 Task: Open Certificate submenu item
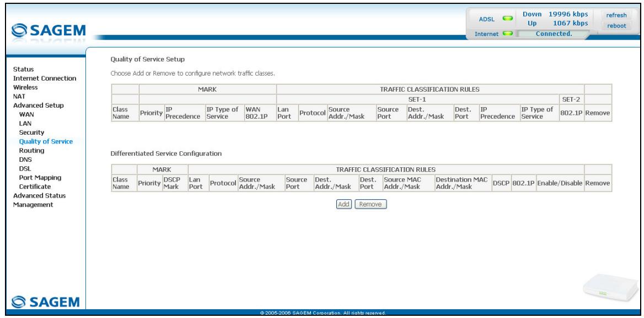pyautogui.click(x=35, y=187)
